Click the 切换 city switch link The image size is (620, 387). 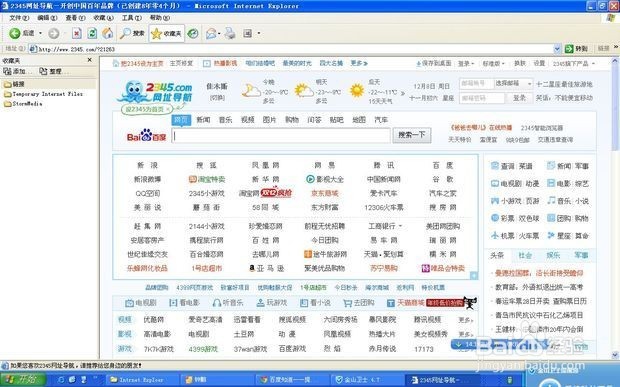[x=217, y=97]
